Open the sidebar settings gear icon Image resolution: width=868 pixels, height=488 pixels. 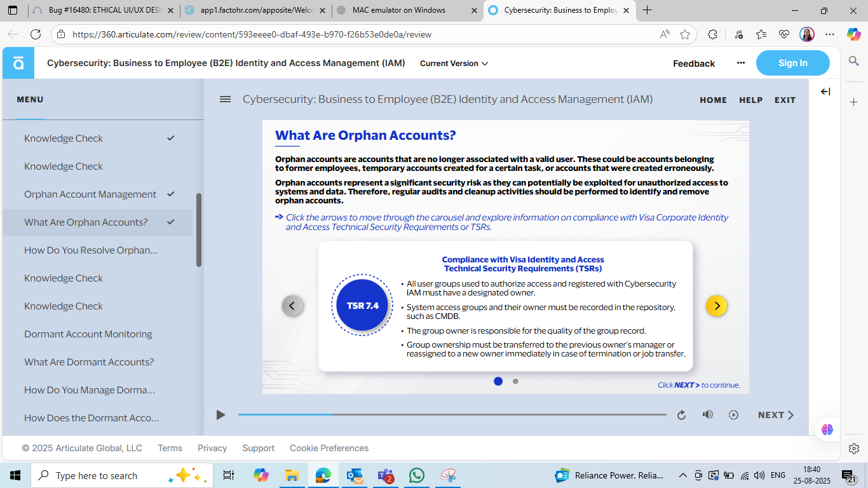pos(854,449)
